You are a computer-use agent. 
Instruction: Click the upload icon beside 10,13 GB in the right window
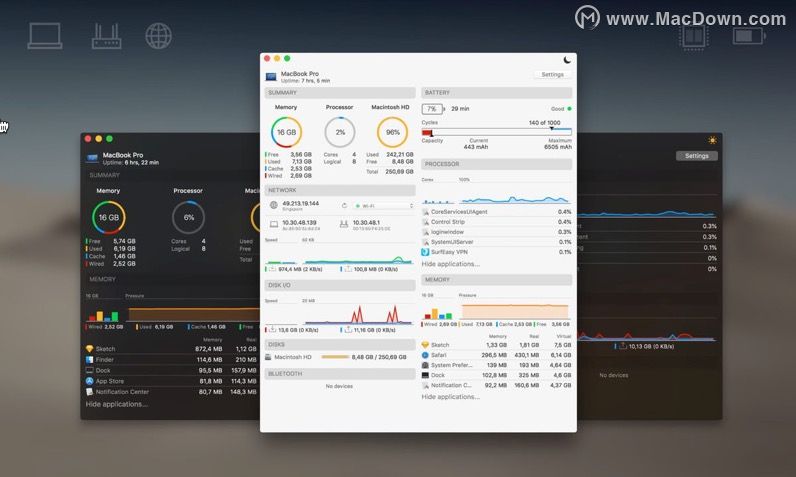[x=622, y=346]
